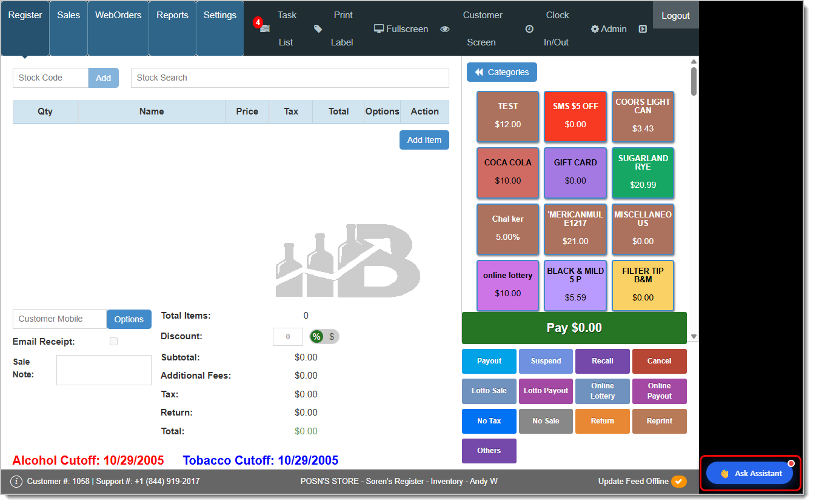Click the Admin gear icon
This screenshot has width=813, height=504.
595,28
